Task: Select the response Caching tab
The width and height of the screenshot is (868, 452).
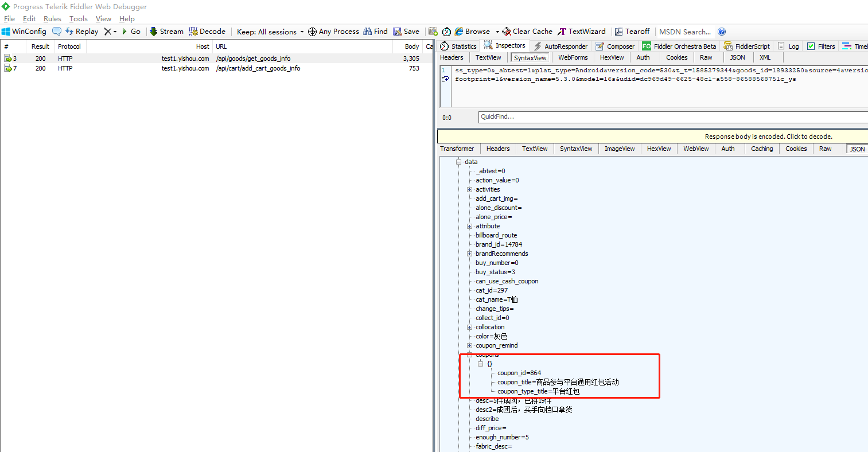Action: 762,149
